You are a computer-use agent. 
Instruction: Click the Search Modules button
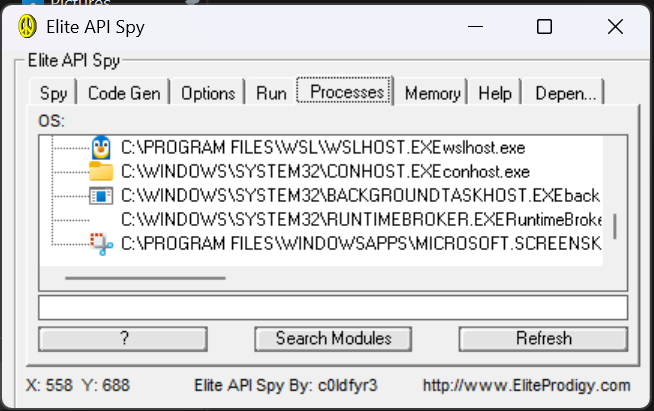pos(333,339)
